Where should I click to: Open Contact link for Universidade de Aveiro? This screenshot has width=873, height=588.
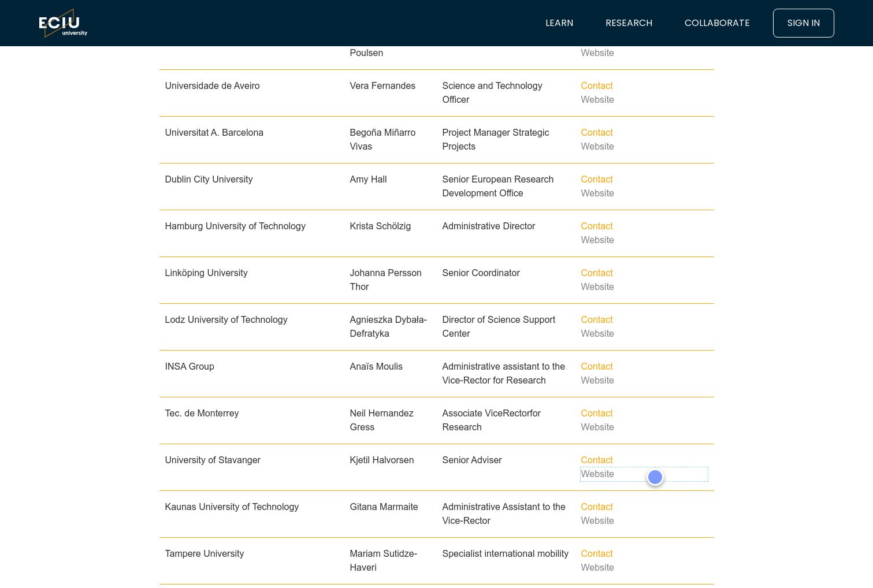click(x=597, y=85)
